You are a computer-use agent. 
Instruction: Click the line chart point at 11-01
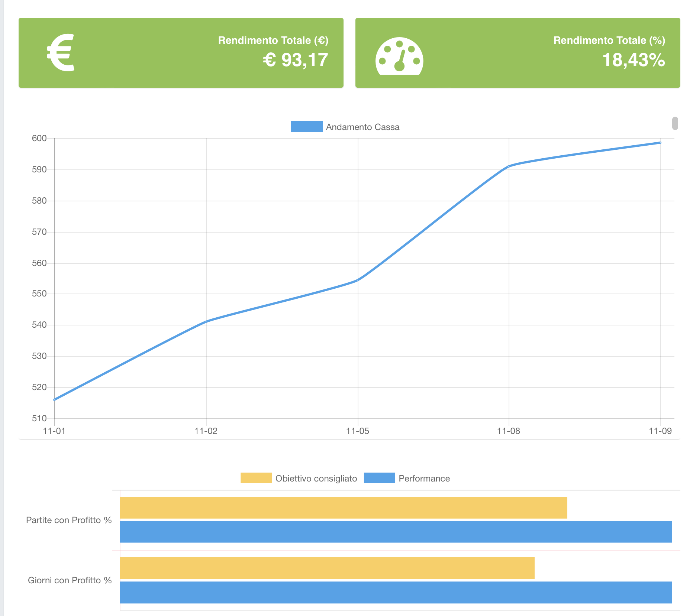(x=55, y=400)
